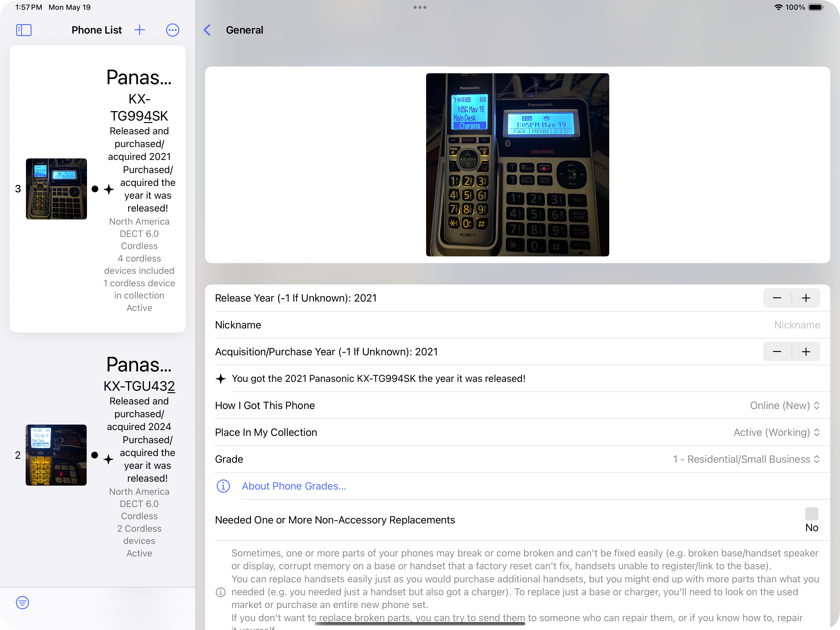Tap the KX-TG994SK model name in the list
Image resolution: width=840 pixels, height=630 pixels.
(x=139, y=107)
